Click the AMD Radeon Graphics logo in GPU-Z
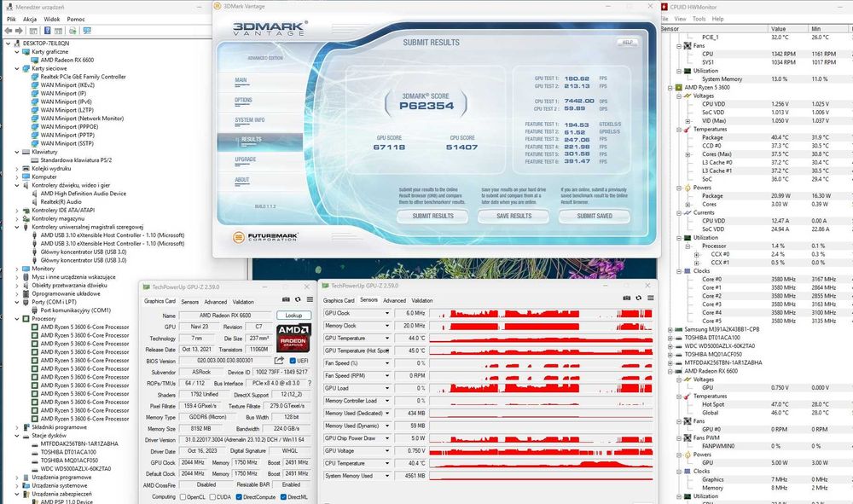Image resolution: width=853 pixels, height=504 pixels. coord(293,338)
